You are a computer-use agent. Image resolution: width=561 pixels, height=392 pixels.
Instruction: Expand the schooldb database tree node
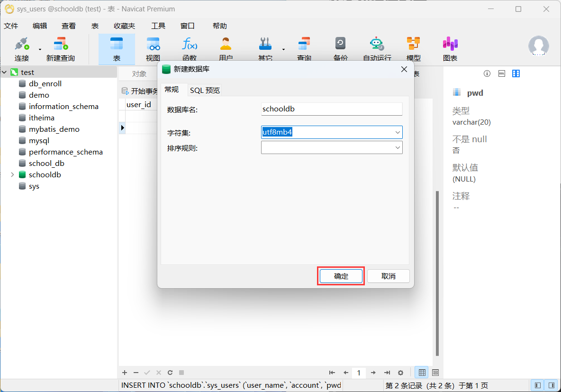(x=12, y=174)
